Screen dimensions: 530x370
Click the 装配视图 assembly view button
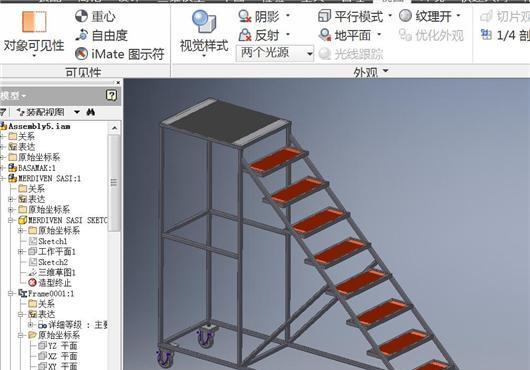tap(40, 112)
